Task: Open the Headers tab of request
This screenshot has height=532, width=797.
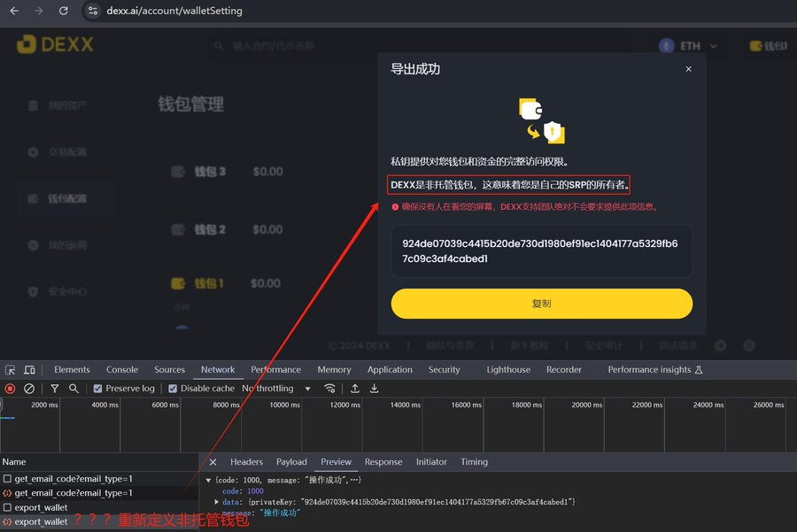Action: pyautogui.click(x=246, y=462)
